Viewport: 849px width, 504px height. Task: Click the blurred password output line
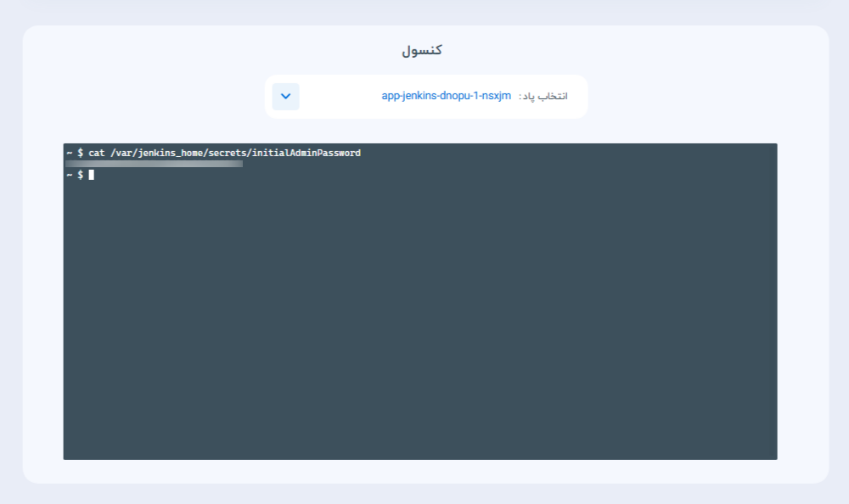tap(155, 164)
